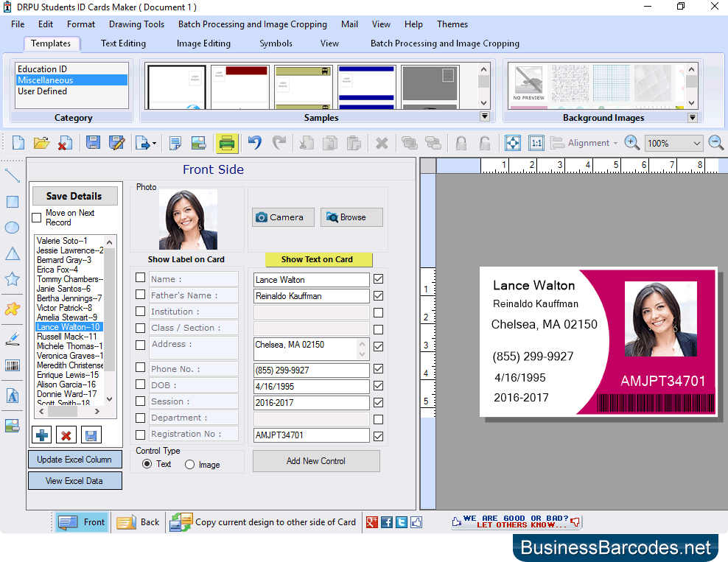Open the Themes menu
The image size is (728, 562).
click(452, 24)
